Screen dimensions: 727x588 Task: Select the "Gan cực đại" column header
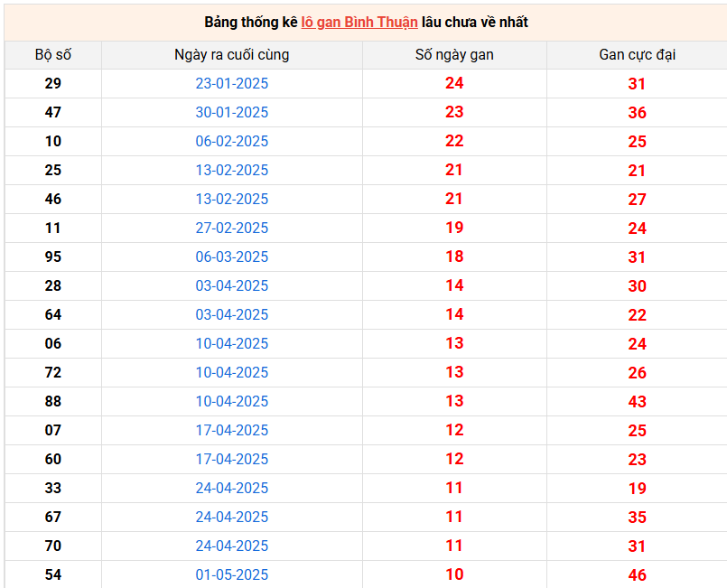[637, 54]
